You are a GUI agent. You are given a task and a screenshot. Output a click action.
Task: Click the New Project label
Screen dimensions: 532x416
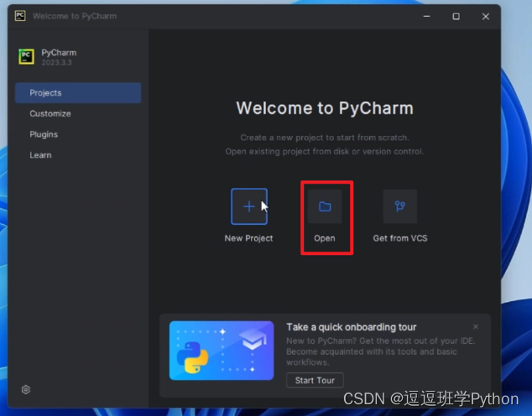[x=248, y=238]
